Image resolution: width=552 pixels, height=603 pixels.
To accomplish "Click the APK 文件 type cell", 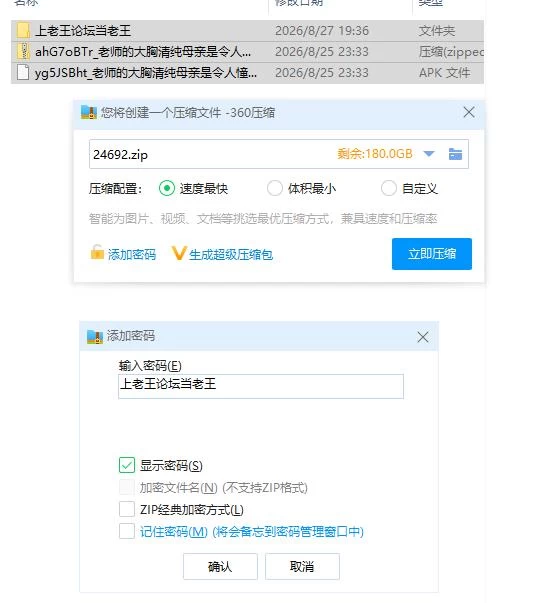I will point(444,73).
